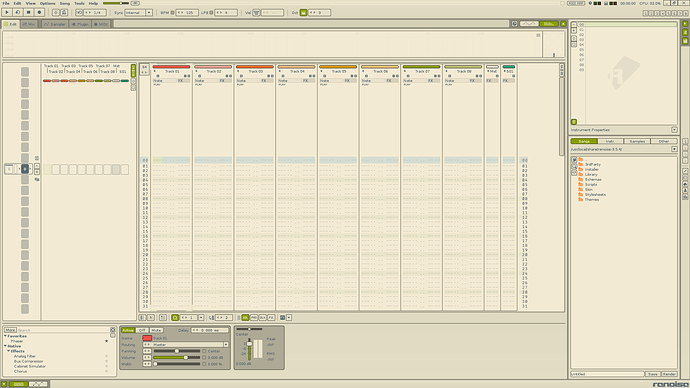
Task: Toggle the computer keyboard velocity icon
Action: coord(257,13)
